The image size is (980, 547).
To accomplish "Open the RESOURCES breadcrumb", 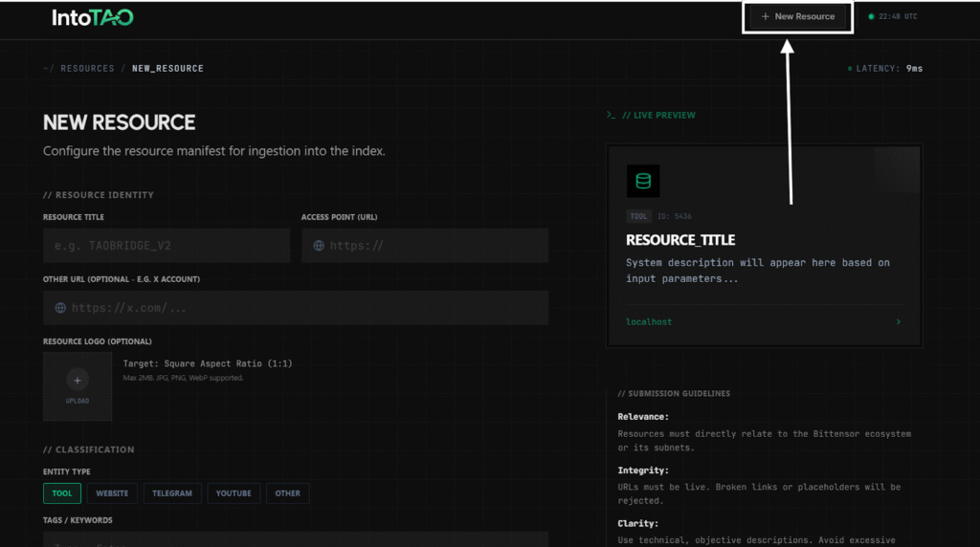I will pos(87,69).
